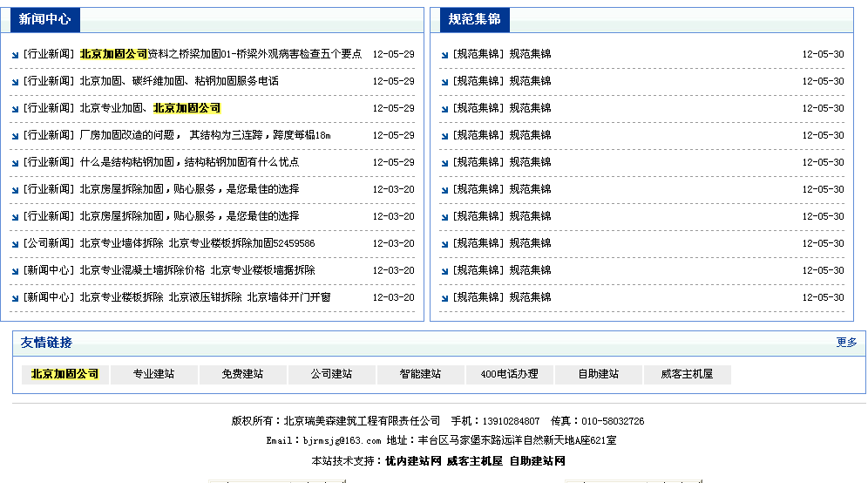
Task: Open the 公司建站 friend link
Action: pos(331,374)
